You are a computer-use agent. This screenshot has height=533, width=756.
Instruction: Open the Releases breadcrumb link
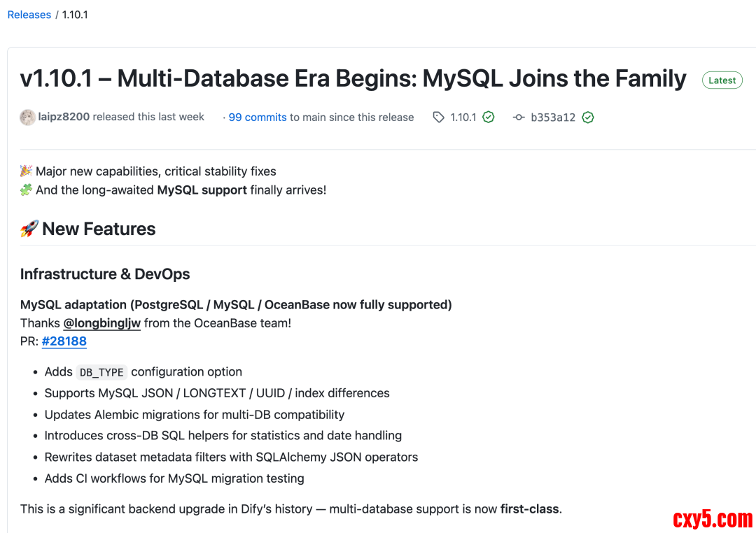pyautogui.click(x=29, y=15)
